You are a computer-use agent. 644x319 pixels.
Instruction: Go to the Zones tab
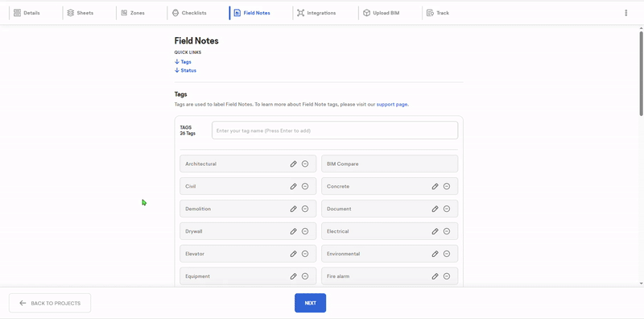[133, 13]
